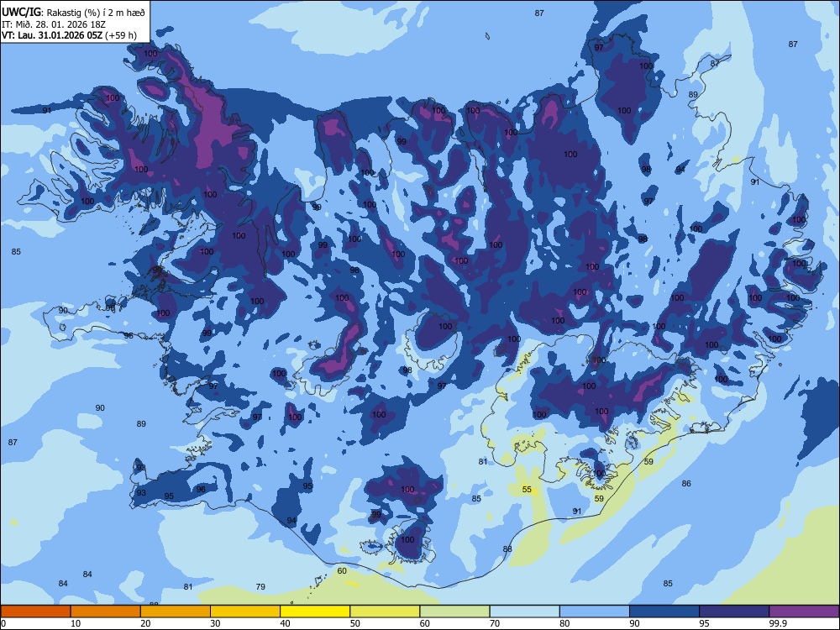Click the pale blue 70–80 legend swatch
This screenshot has width=840, height=630.
[x=524, y=612]
